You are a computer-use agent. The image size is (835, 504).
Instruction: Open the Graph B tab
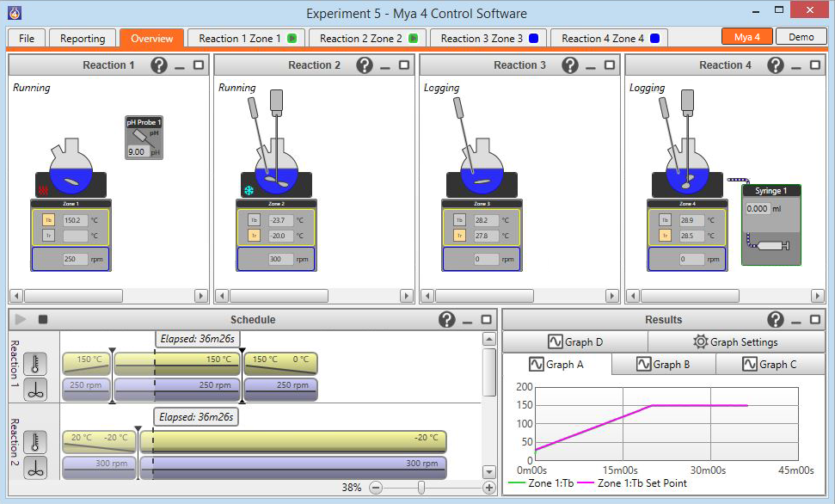click(663, 364)
